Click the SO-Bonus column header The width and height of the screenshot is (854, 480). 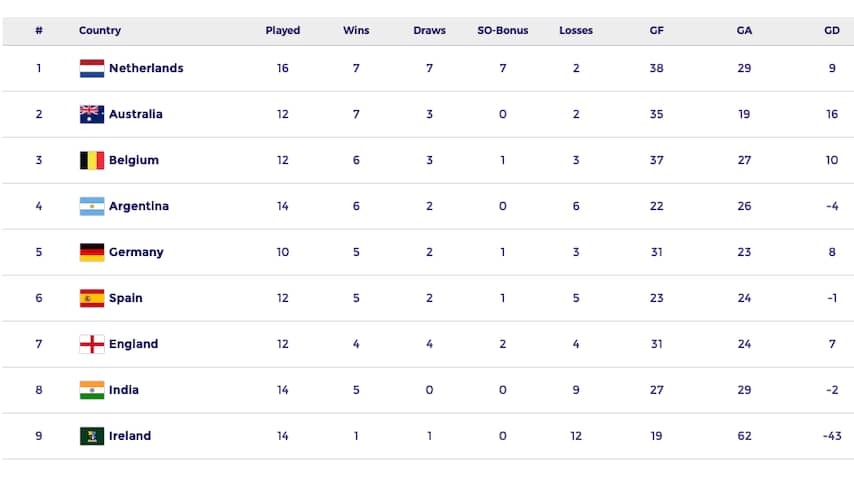[503, 31]
